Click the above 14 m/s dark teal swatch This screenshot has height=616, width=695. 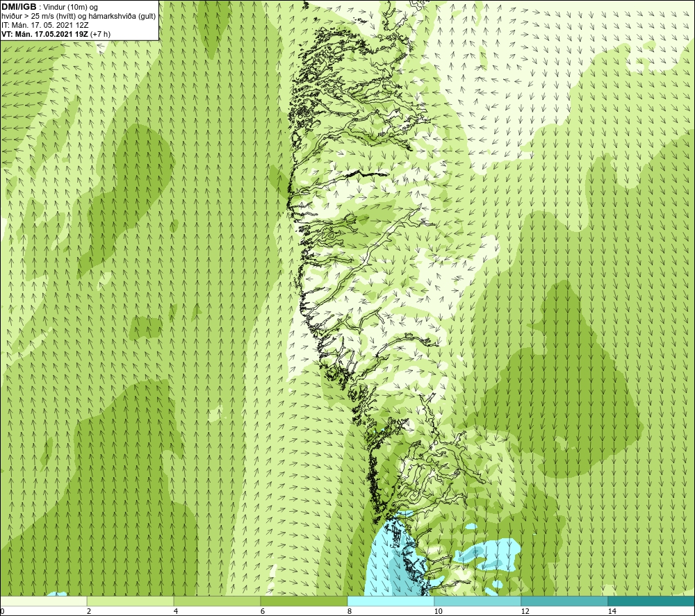651,601
